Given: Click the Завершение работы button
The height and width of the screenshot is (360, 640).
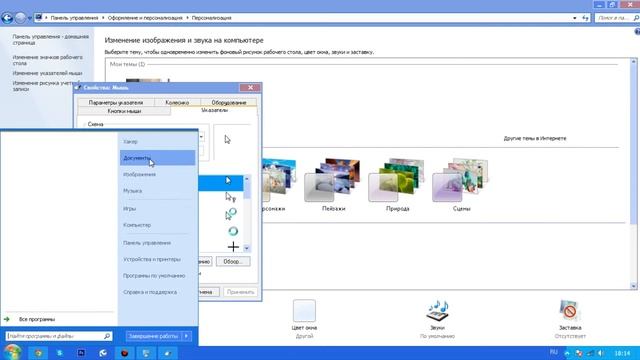Looking at the screenshot, I should click(x=153, y=336).
